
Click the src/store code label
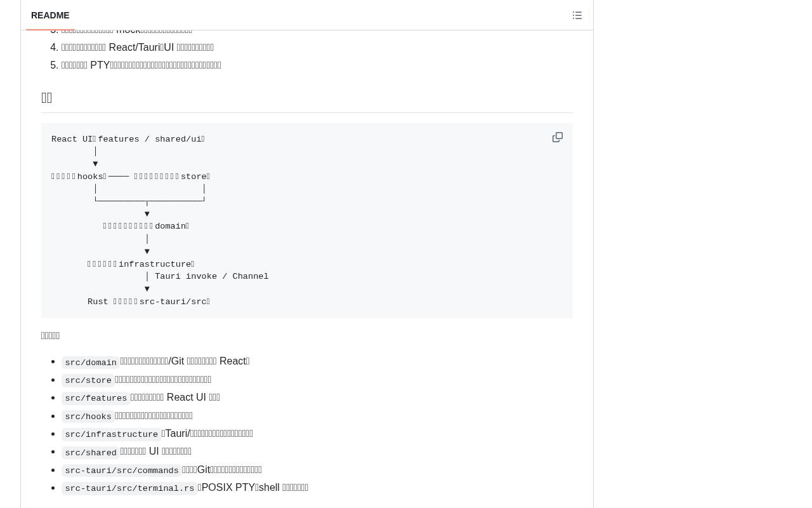pyautogui.click(x=88, y=380)
